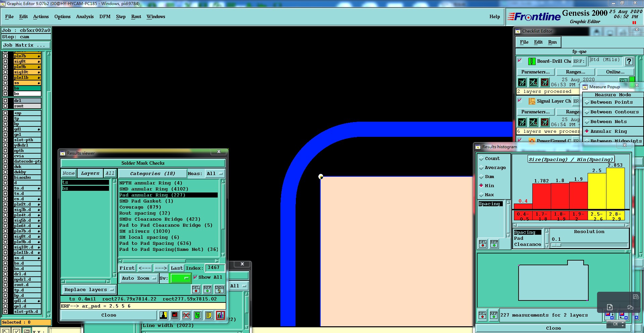Screen dimensions: 644x333
Task: Click DEL icon under histogram Spacing list
Action: pos(483,244)
